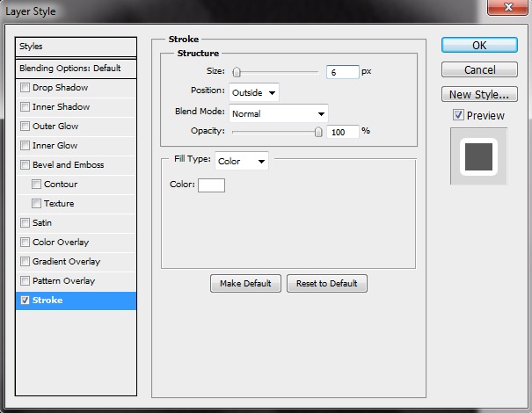Screen dimensions: 532x413
Task: Select the Texture label
Action: 59,204
